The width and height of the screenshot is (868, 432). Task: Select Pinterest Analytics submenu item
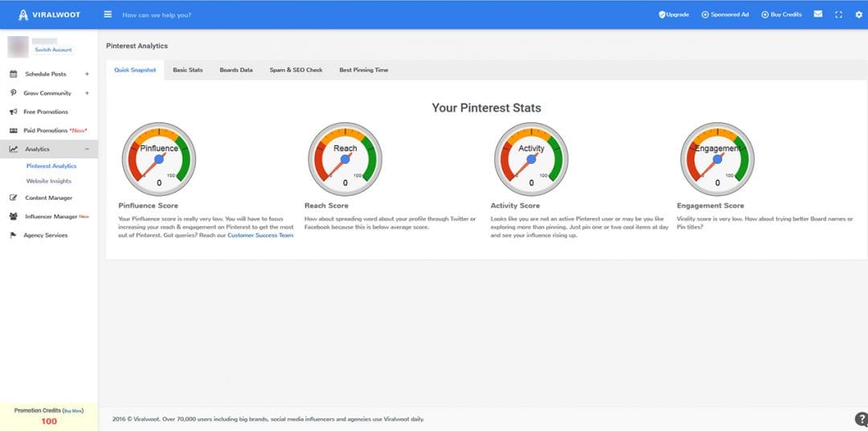tap(51, 166)
